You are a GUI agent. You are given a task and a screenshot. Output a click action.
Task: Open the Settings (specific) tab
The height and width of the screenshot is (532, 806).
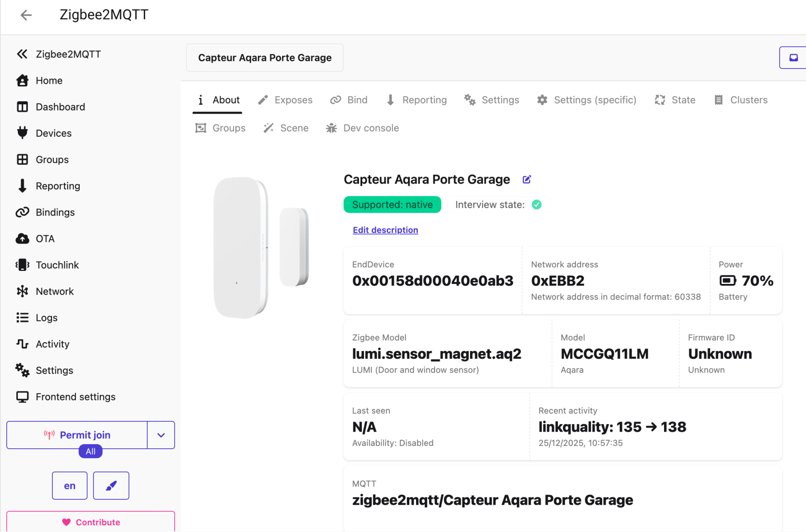click(x=587, y=100)
